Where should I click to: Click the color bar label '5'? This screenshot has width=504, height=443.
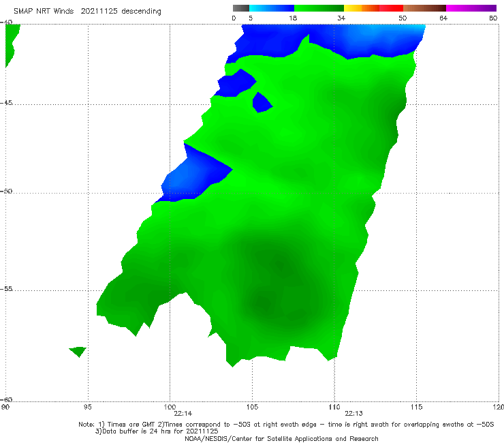click(x=251, y=18)
